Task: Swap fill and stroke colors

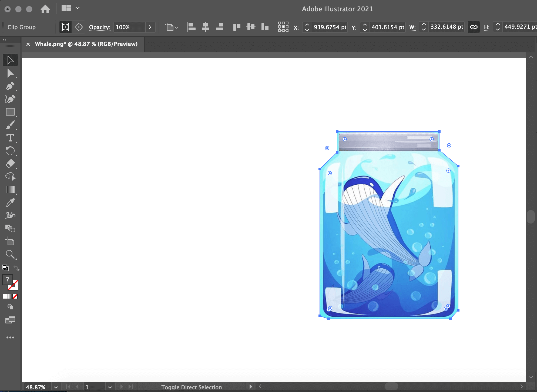Action: pyautogui.click(x=16, y=268)
